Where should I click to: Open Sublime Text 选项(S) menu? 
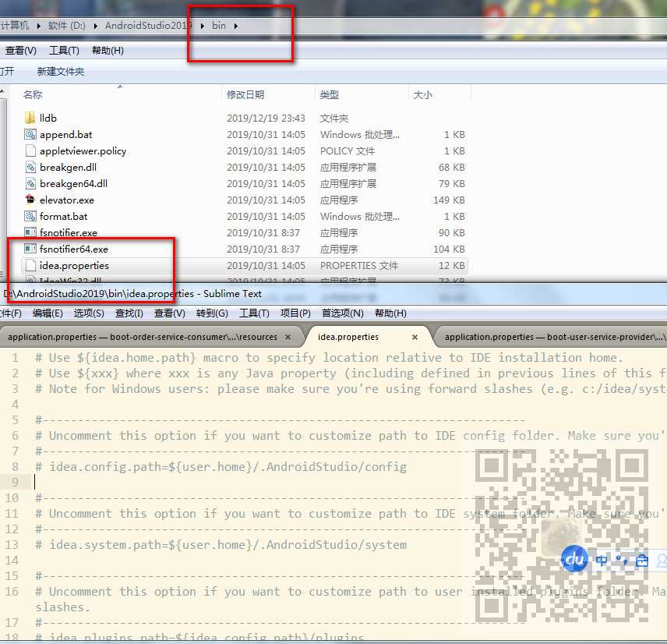click(89, 313)
